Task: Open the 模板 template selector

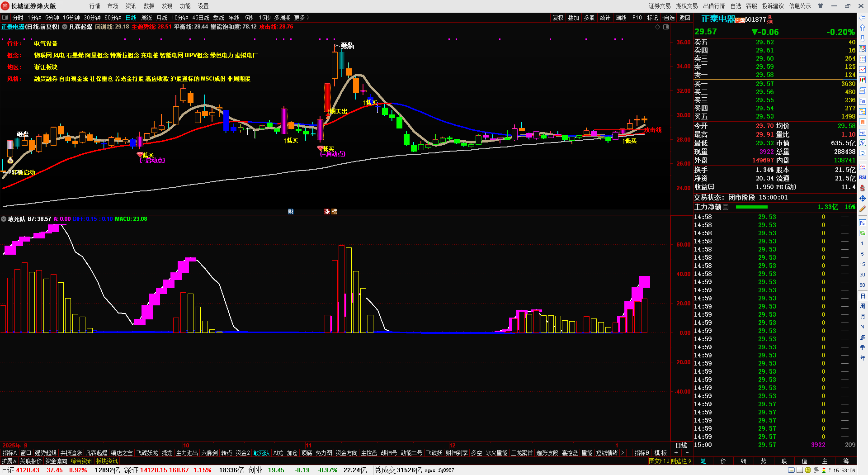Action: click(x=660, y=453)
